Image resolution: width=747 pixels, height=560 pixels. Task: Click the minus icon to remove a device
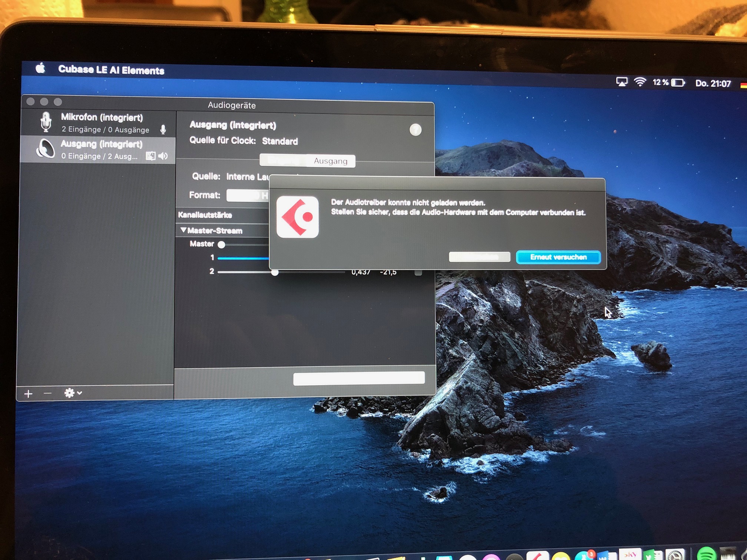pyautogui.click(x=47, y=393)
